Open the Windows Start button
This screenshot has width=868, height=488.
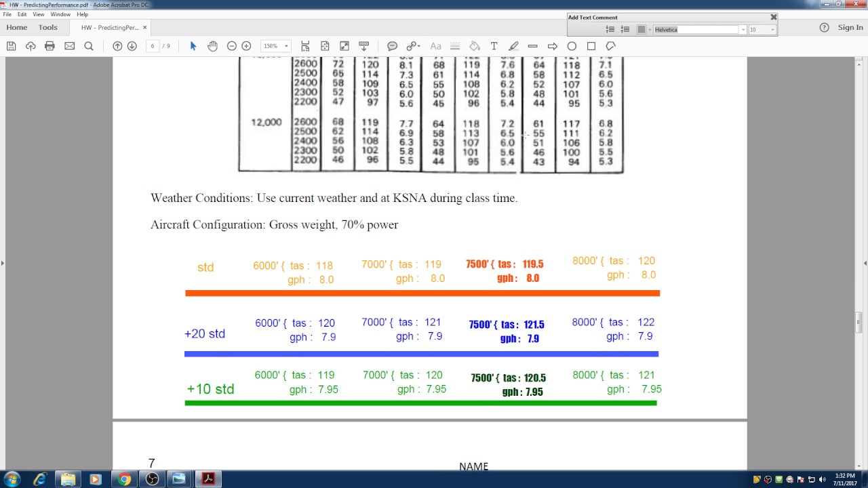coord(12,479)
